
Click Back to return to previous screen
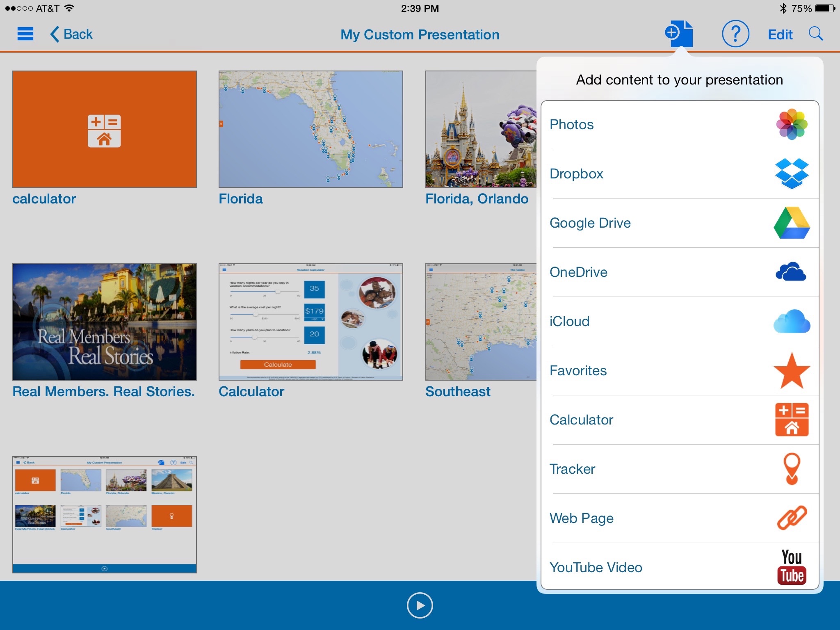[69, 34]
